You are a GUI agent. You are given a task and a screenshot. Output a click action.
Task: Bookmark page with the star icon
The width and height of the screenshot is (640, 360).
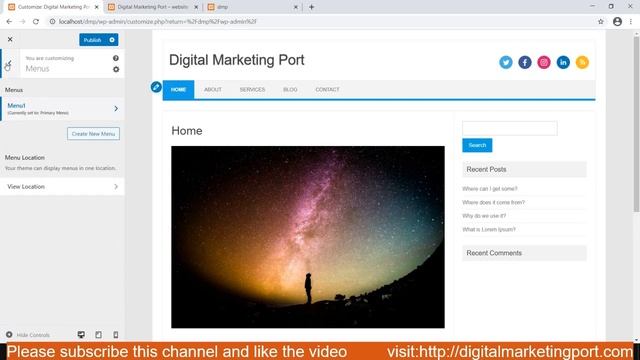601,22
